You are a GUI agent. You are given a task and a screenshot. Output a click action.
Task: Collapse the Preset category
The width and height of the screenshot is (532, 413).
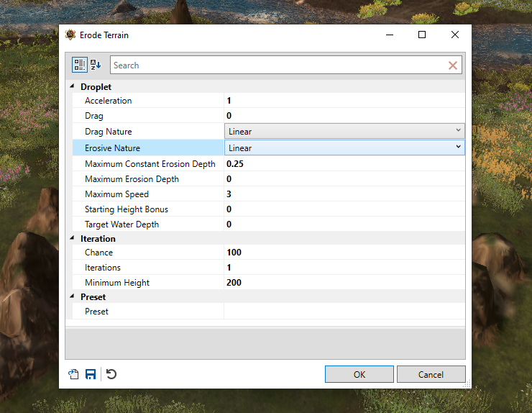click(x=72, y=296)
